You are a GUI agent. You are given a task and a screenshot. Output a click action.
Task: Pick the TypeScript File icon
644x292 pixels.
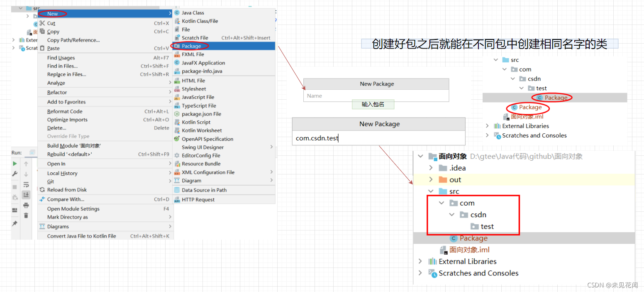[177, 106]
